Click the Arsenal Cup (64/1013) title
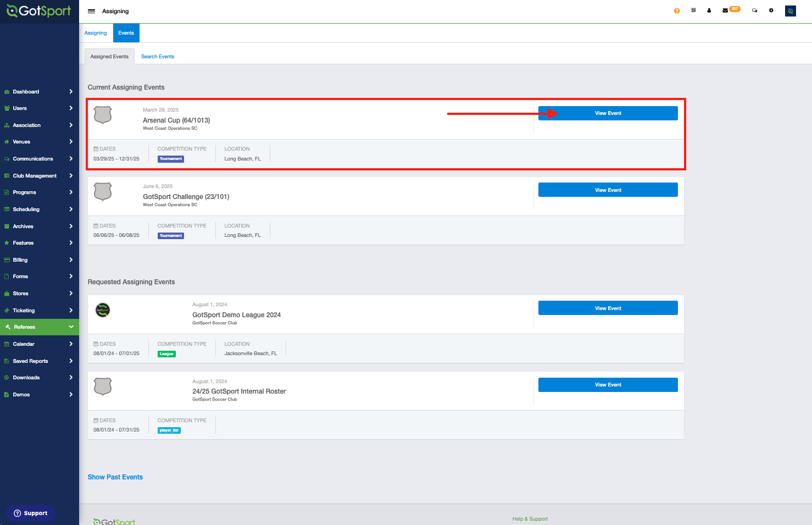The image size is (812, 525). click(176, 120)
